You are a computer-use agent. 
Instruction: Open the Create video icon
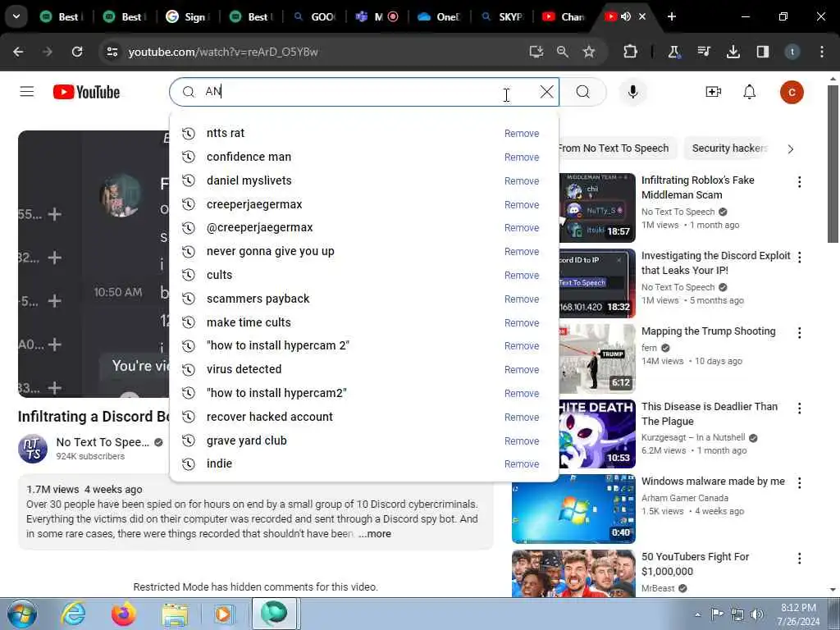pos(713,92)
